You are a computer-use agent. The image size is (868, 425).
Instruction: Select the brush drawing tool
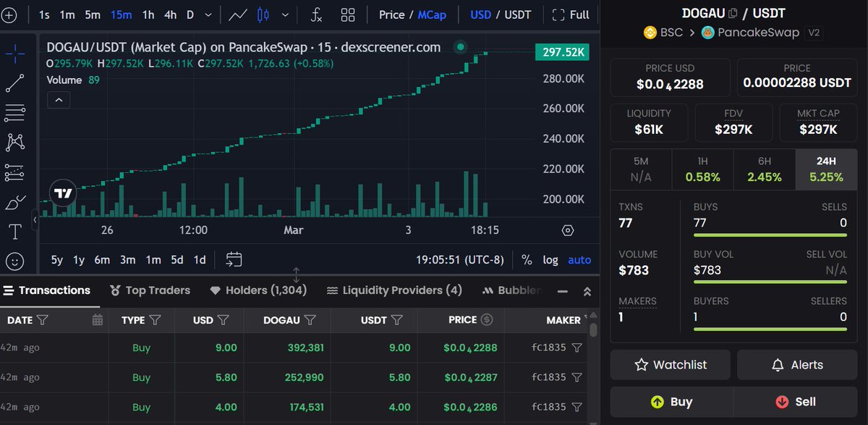[15, 203]
